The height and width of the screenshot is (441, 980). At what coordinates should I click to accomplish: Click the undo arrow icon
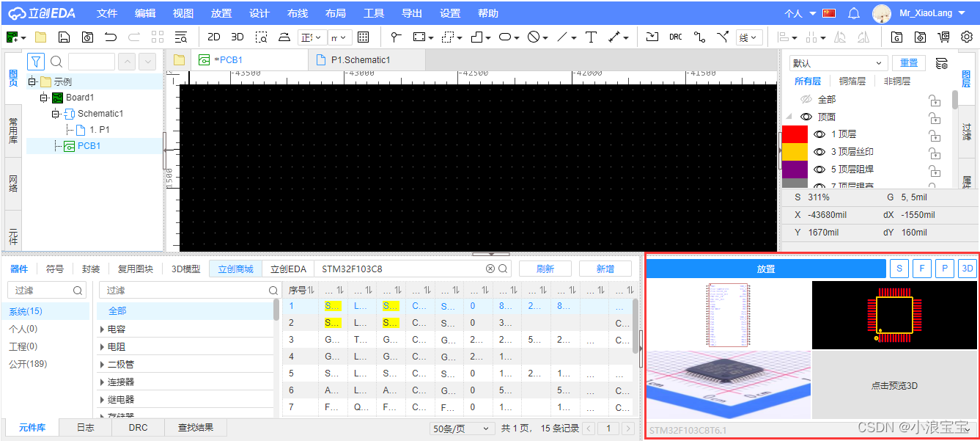click(110, 37)
